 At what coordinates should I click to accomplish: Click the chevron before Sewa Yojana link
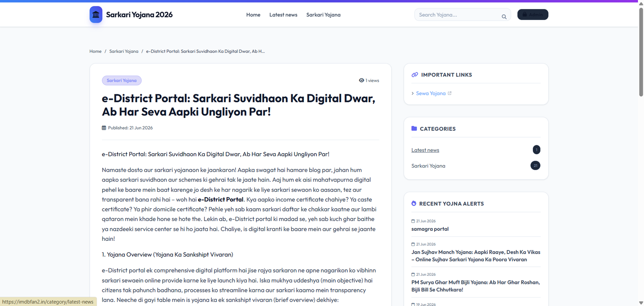point(413,93)
